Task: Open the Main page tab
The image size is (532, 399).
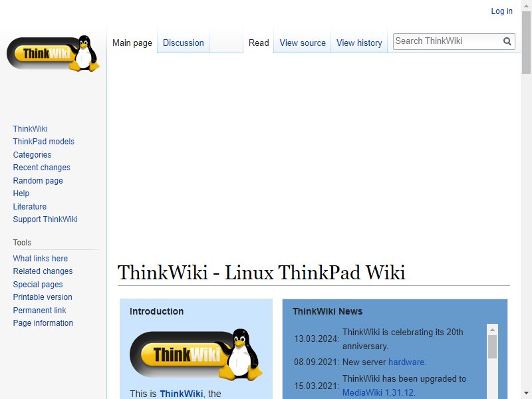Action: pyautogui.click(x=132, y=43)
